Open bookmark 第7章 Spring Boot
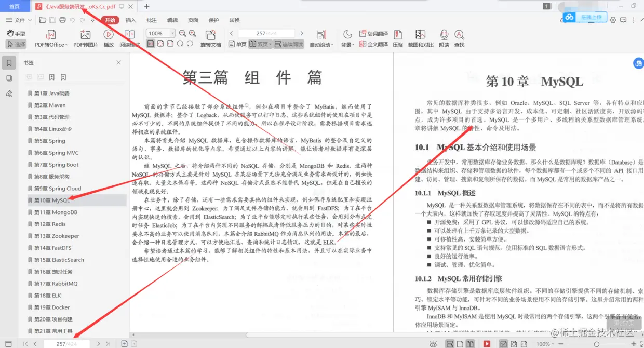644x348 pixels. [x=56, y=165]
